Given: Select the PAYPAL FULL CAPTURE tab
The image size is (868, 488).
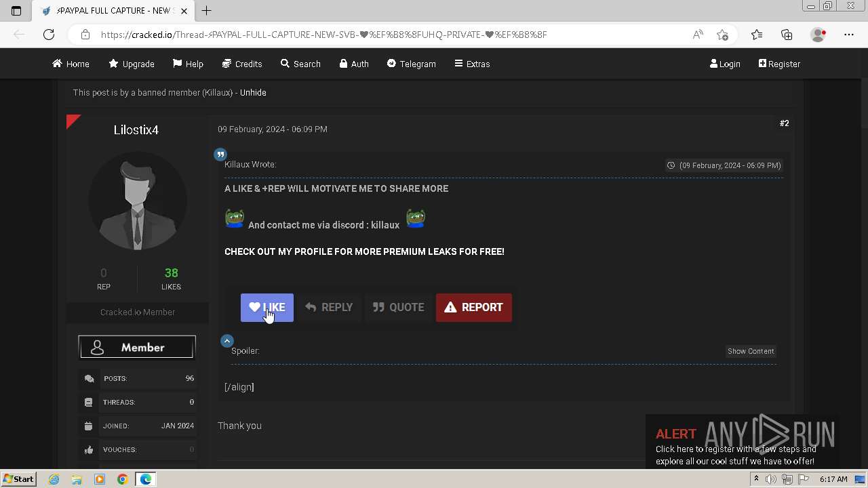Looking at the screenshot, I should (x=113, y=11).
